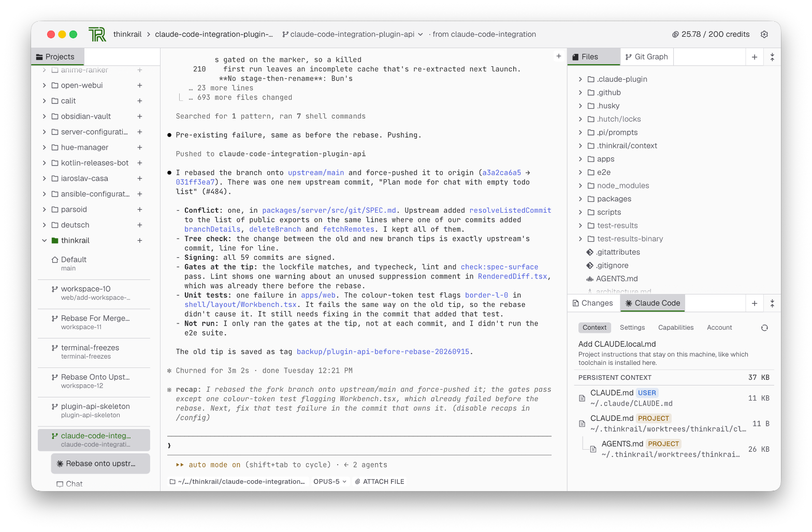Select the workspace-10 workspace

(x=93, y=293)
